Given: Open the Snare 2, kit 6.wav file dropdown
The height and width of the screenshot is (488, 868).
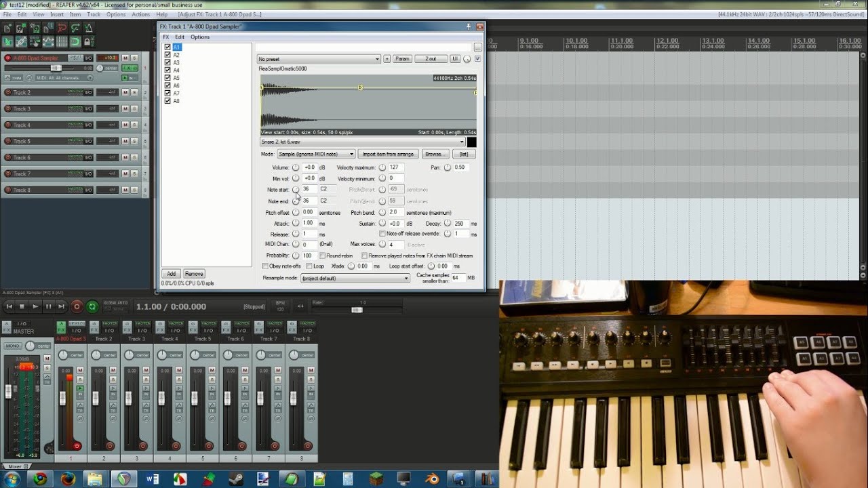Looking at the screenshot, I should (x=363, y=142).
